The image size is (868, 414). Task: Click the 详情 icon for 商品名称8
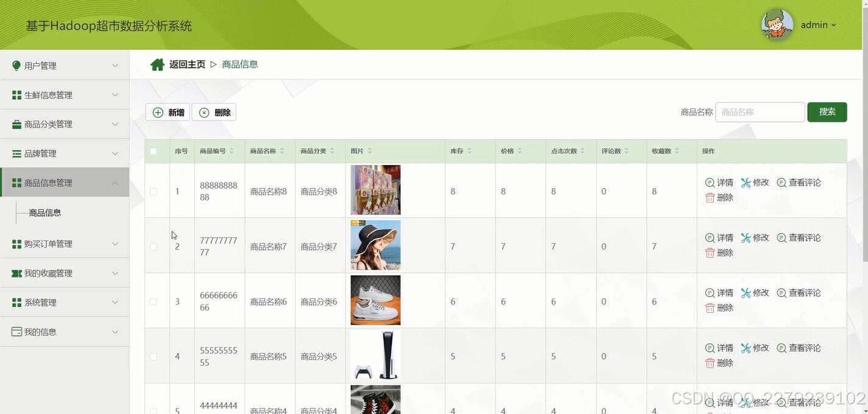pyautogui.click(x=710, y=183)
